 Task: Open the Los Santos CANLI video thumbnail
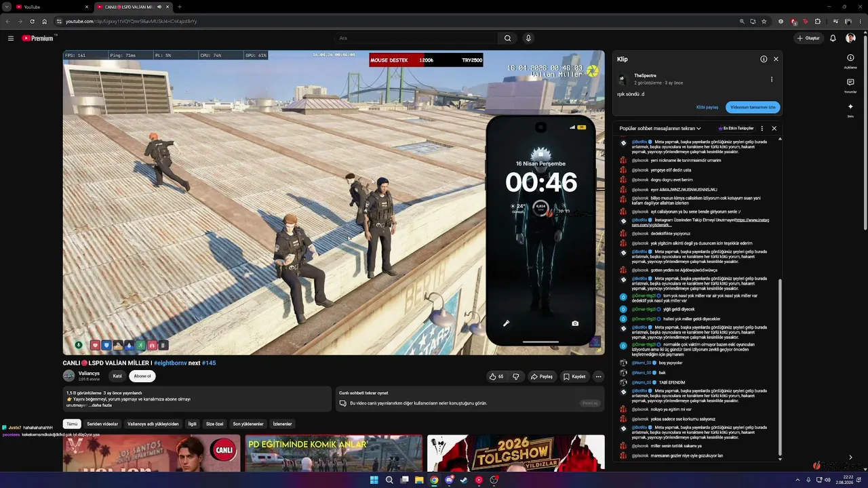pos(152,453)
